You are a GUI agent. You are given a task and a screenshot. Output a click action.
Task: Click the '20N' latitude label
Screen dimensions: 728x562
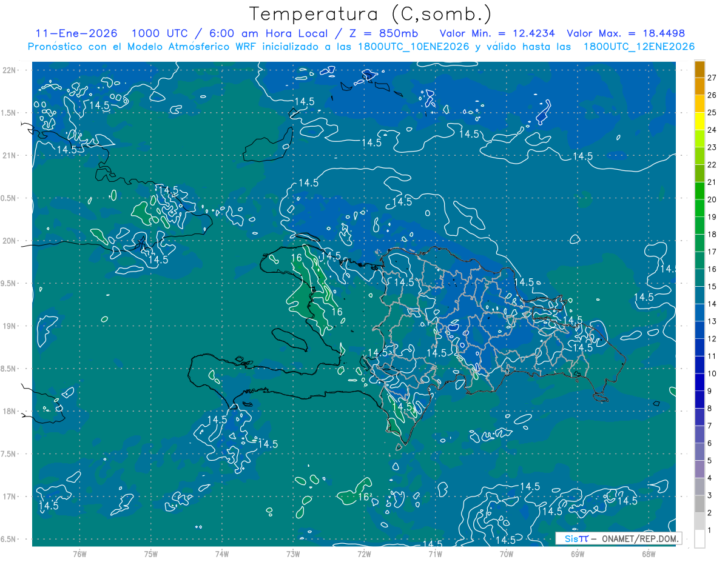(10, 241)
